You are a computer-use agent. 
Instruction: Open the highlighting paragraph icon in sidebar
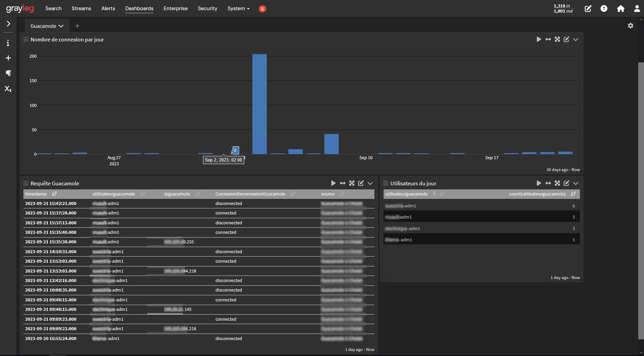pyautogui.click(x=8, y=73)
